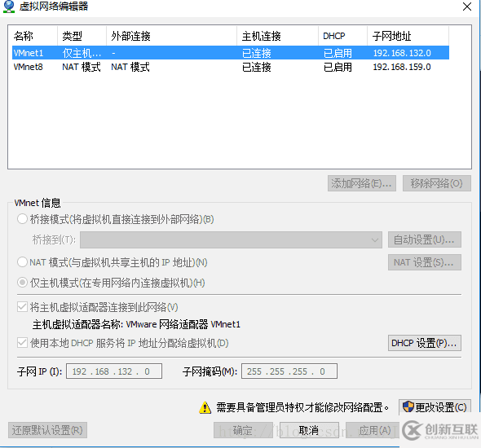
Task: Click the 需要具备管理员特权 warning text
Action: click(x=302, y=407)
